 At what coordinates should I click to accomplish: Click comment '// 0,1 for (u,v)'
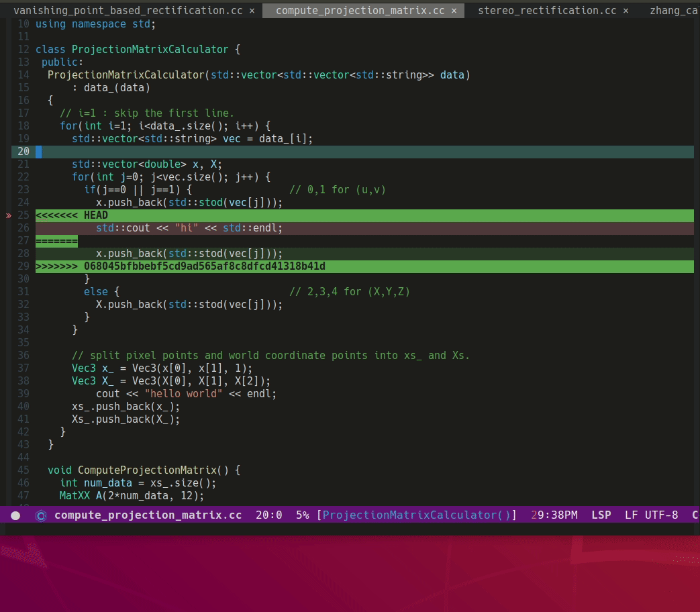[x=338, y=190]
